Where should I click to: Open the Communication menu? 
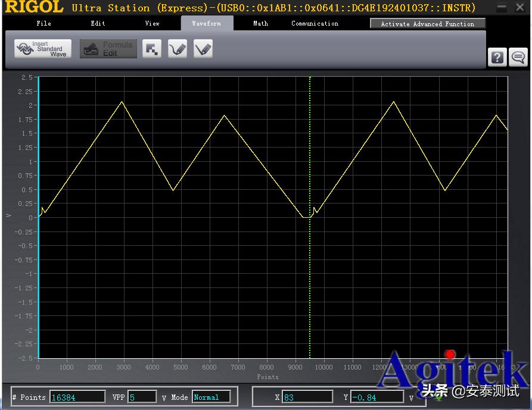pyautogui.click(x=315, y=24)
